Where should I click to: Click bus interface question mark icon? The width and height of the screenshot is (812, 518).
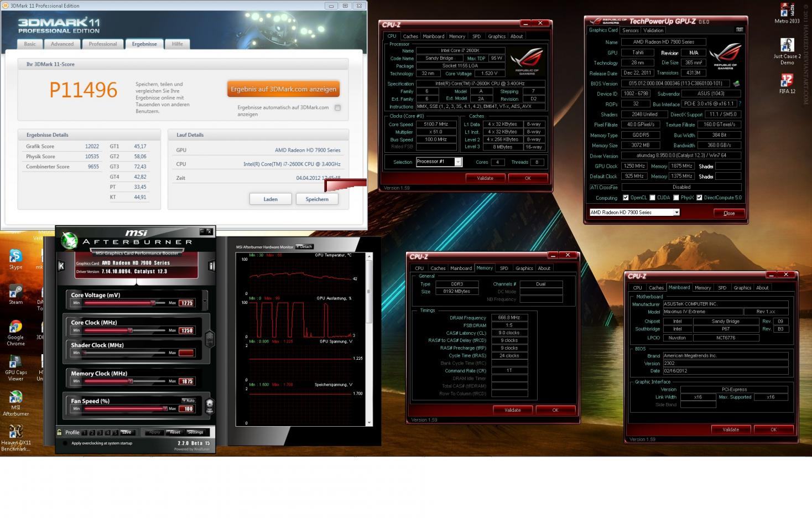pyautogui.click(x=740, y=103)
